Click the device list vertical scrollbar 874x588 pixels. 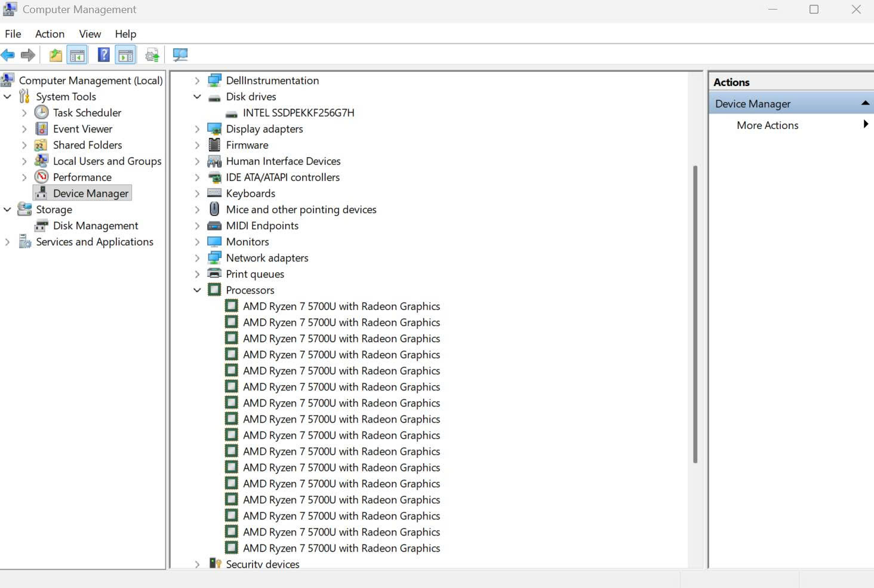[695, 314]
